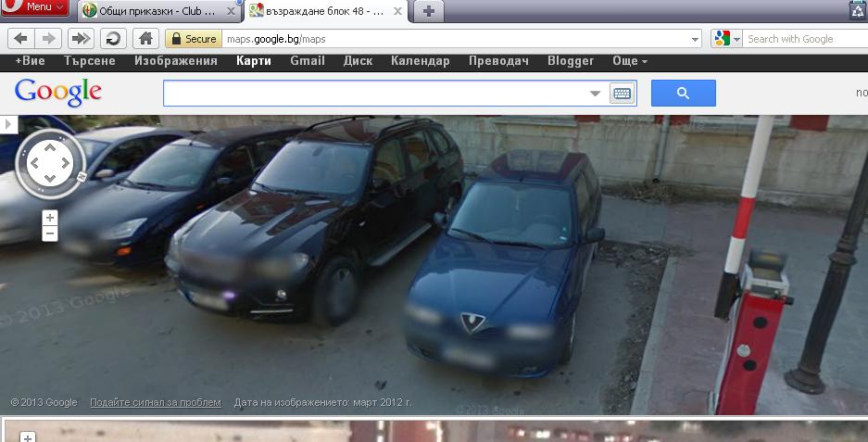This screenshot has width=868, height=442.
Task: Expand the left side panel arrow
Action: [8, 124]
